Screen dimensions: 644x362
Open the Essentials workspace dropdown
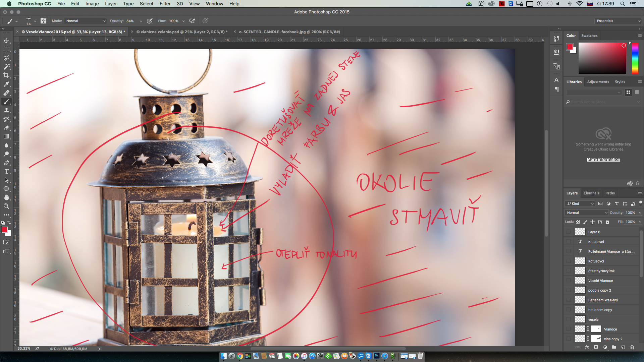(618, 21)
